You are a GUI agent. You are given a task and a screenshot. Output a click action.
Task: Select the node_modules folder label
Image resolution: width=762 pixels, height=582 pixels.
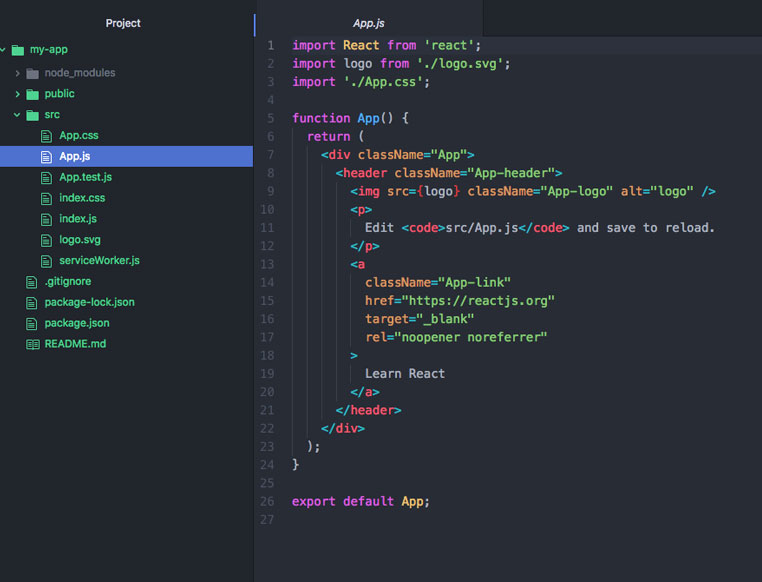click(80, 73)
